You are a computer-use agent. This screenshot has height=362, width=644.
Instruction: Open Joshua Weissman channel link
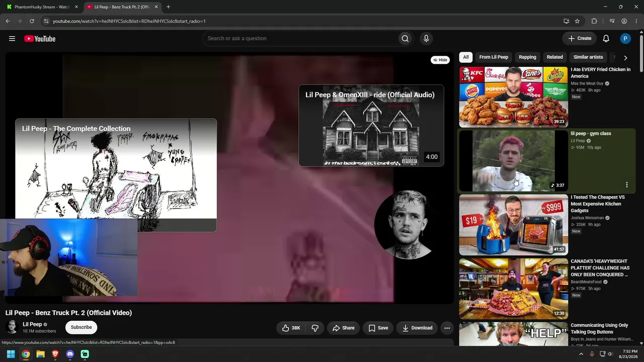pyautogui.click(x=587, y=218)
